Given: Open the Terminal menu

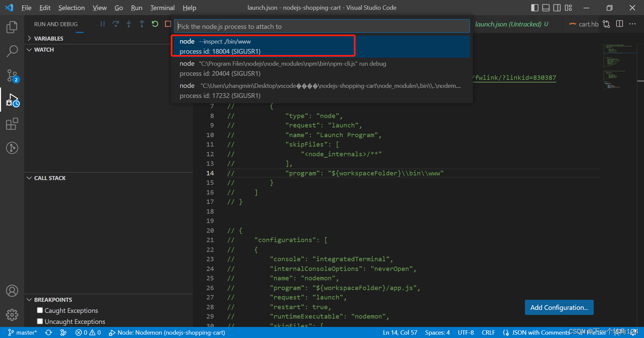Looking at the screenshot, I should 162,8.
